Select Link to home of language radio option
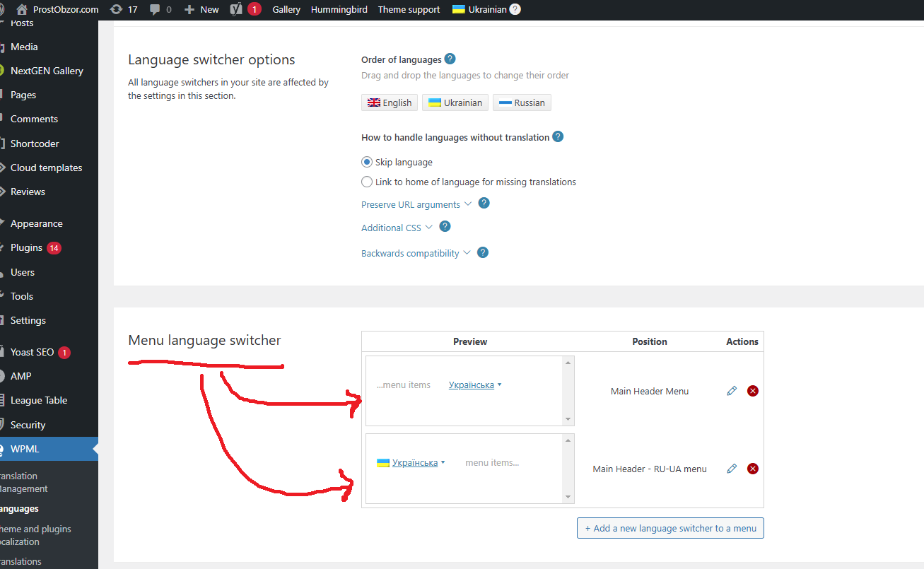The width and height of the screenshot is (924, 569). pyautogui.click(x=367, y=182)
